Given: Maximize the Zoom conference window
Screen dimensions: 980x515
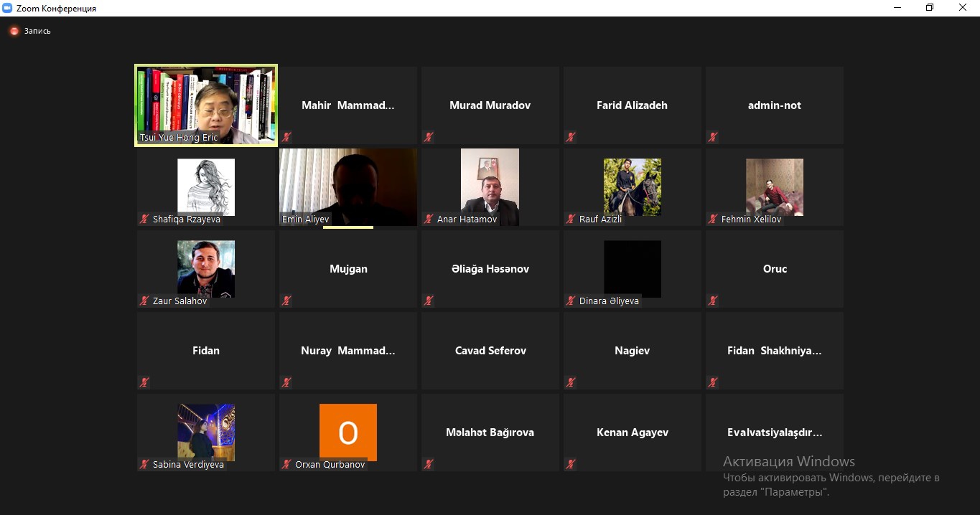Looking at the screenshot, I should [x=930, y=8].
